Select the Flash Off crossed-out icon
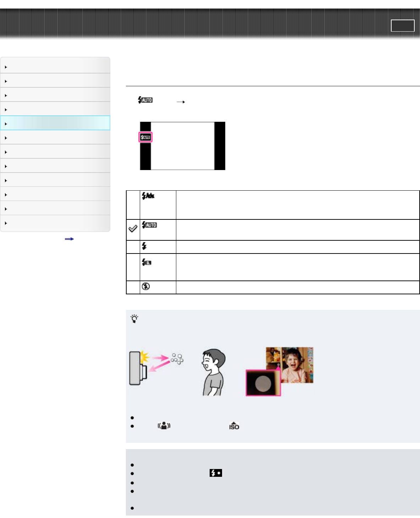This screenshot has height=518, width=420. [145, 286]
